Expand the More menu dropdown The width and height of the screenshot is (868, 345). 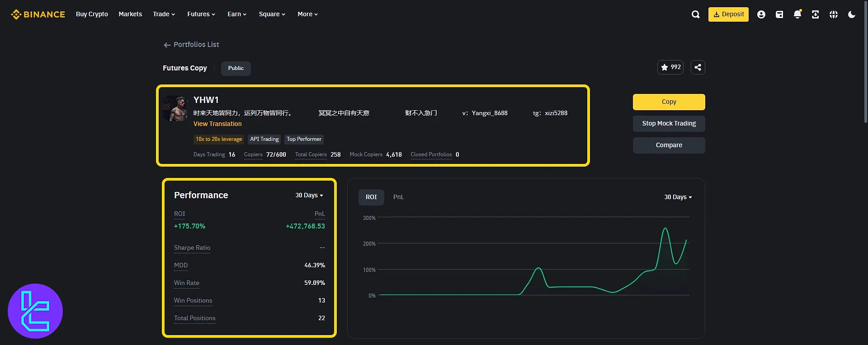point(308,14)
